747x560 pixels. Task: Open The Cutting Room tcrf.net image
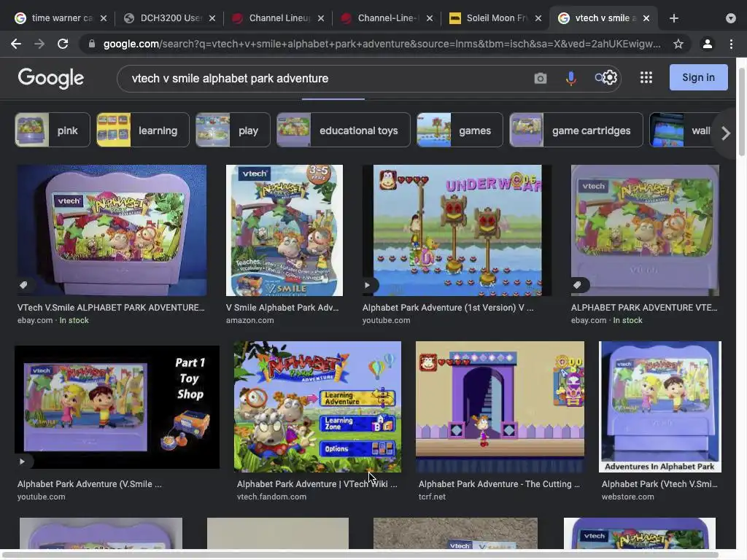tap(500, 407)
